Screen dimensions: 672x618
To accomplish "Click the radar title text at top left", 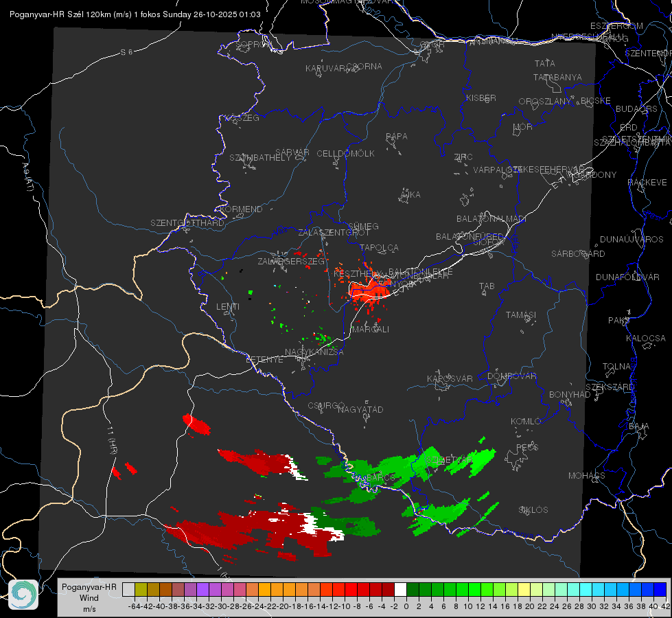I will click(135, 14).
